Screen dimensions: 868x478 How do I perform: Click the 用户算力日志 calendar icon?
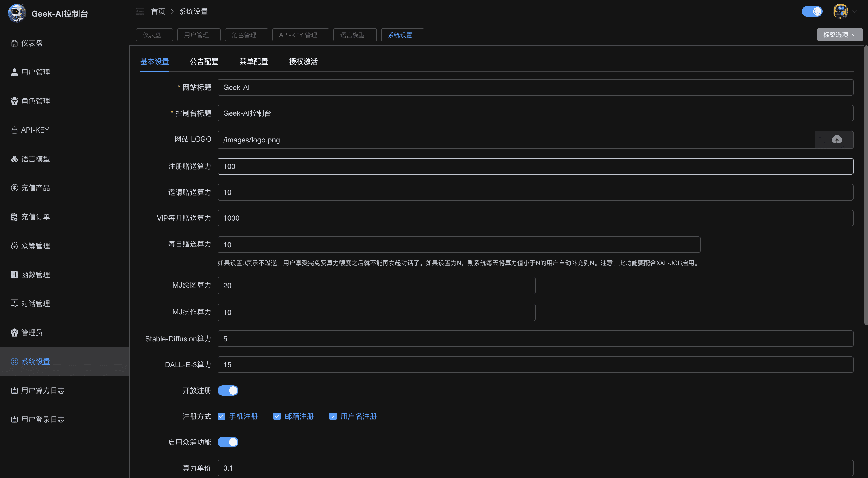click(14, 390)
